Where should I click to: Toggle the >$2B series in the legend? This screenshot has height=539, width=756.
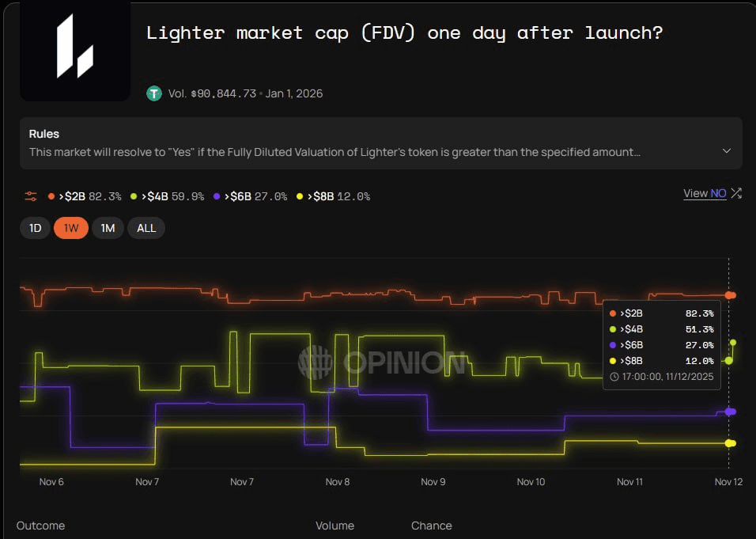click(x=85, y=196)
